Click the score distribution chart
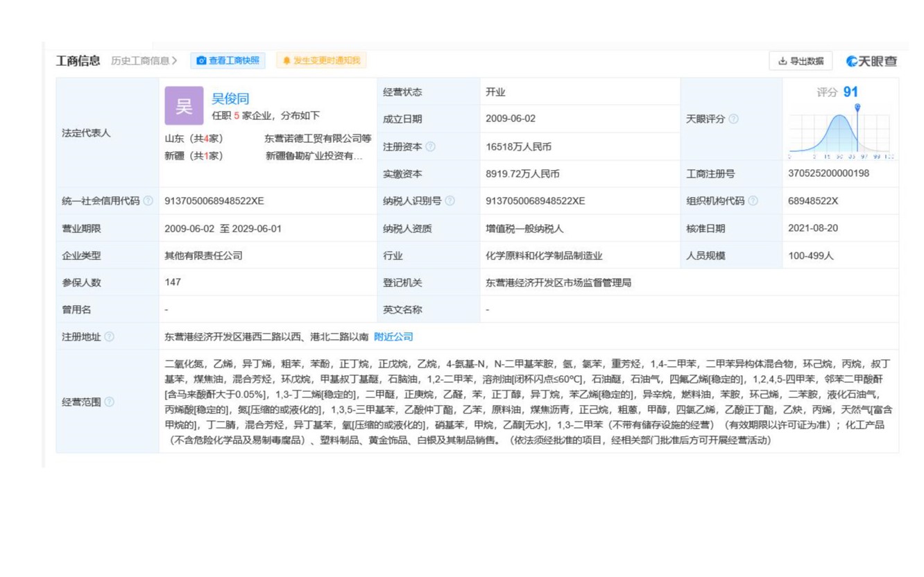 [841, 132]
